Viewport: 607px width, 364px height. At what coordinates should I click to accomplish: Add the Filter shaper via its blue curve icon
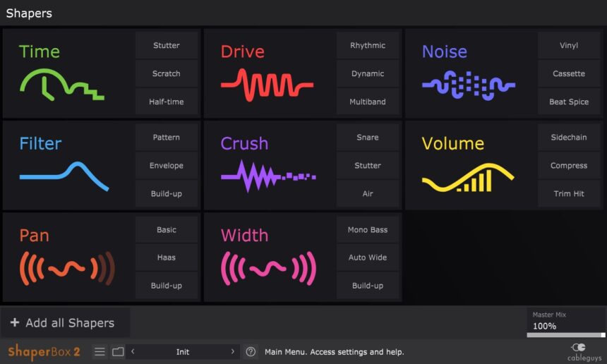(x=64, y=176)
